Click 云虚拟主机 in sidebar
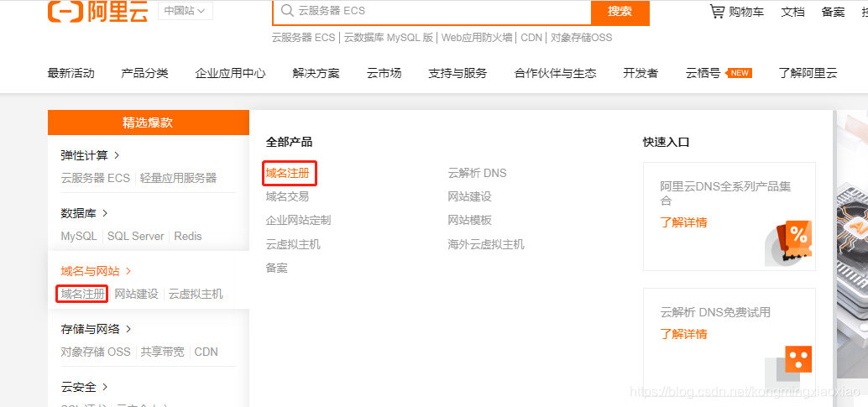The height and width of the screenshot is (407, 868). tap(196, 294)
